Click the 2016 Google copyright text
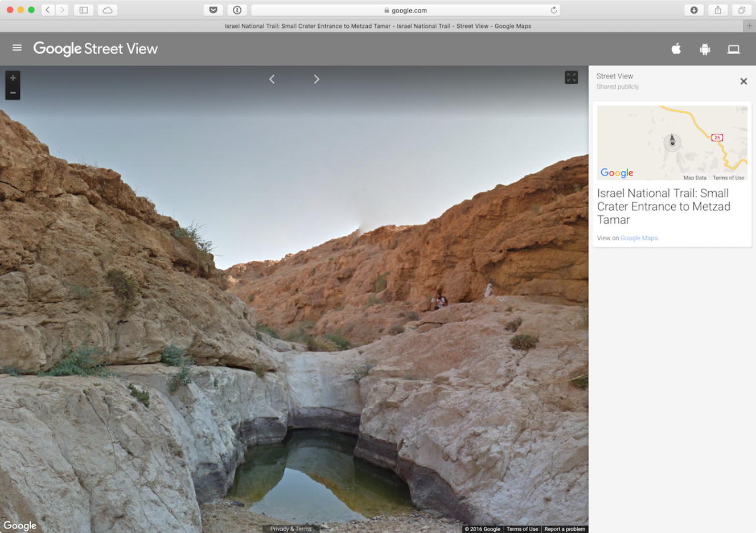The image size is (756, 533). (483, 529)
